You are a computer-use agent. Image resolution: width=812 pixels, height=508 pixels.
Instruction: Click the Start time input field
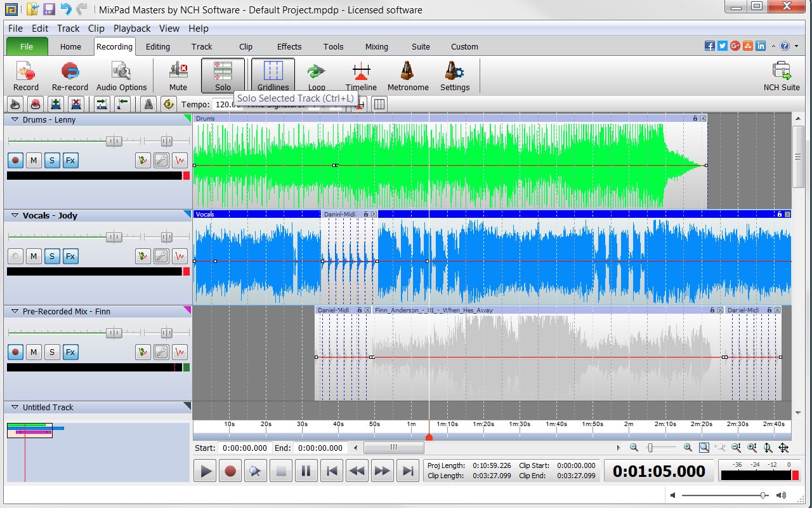[x=244, y=448]
